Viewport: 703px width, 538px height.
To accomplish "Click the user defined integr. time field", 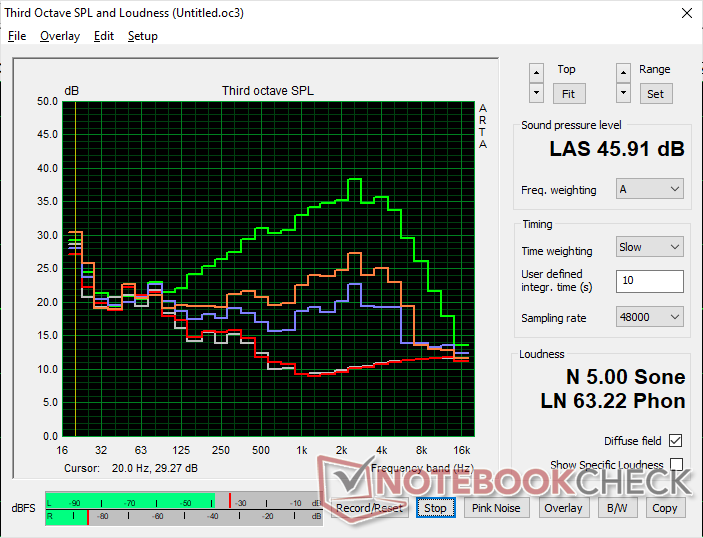I will (x=649, y=281).
